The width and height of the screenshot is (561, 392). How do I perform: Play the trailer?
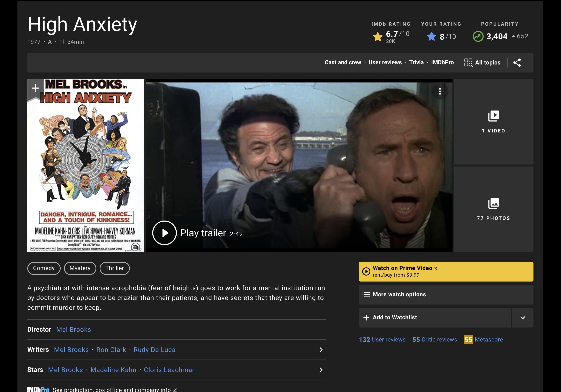pyautogui.click(x=165, y=233)
